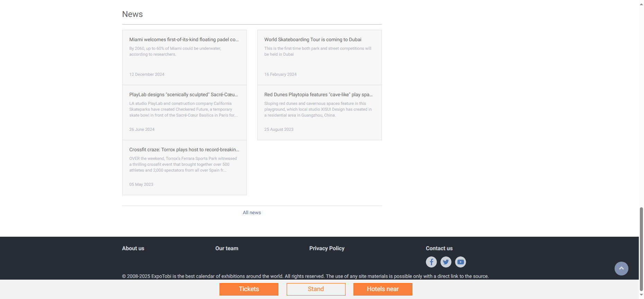Open Our team footer link
Image resolution: width=644 pixels, height=299 pixels.
pos(226,248)
